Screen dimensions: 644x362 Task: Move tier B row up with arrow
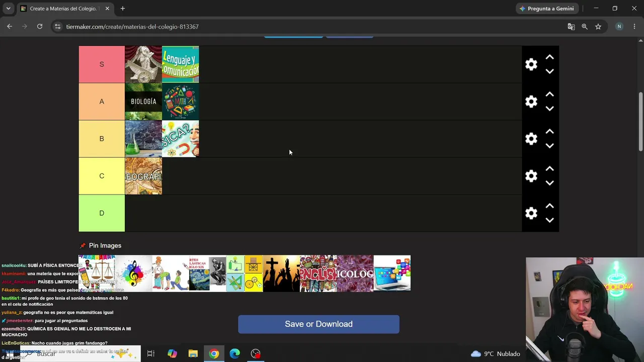(550, 132)
